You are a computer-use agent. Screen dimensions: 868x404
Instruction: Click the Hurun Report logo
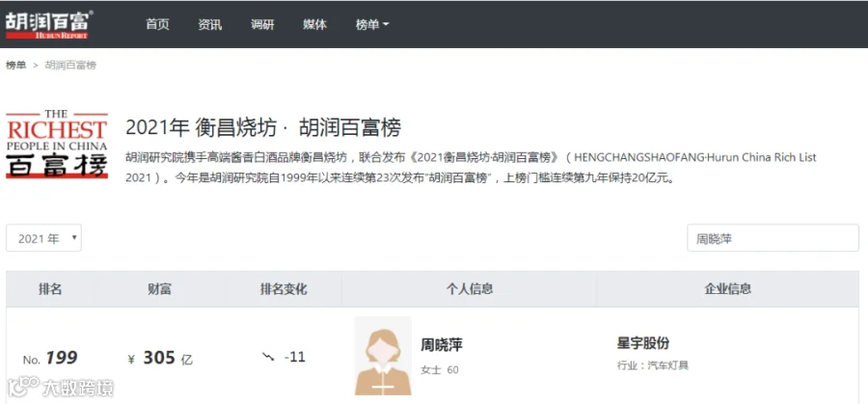tap(49, 24)
